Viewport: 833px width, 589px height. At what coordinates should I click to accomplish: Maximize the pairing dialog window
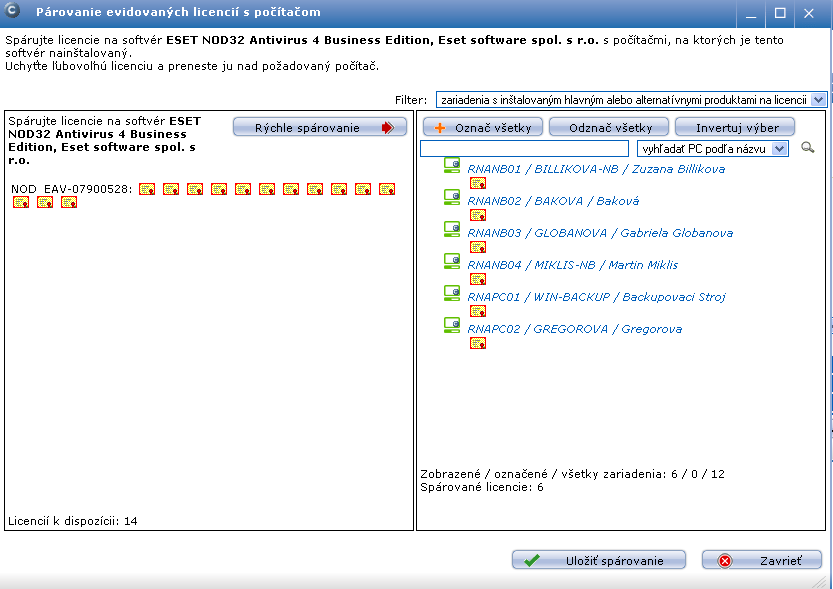coord(780,13)
